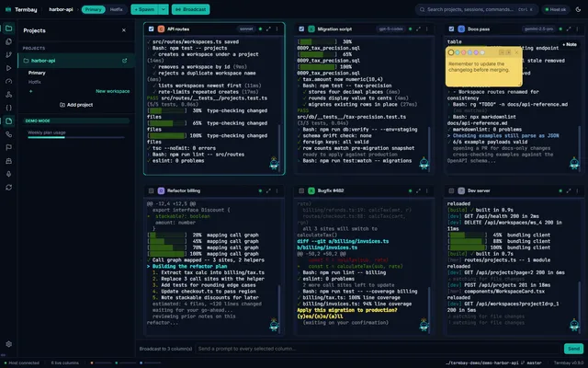Expand the Bugfix #482 column to fullscreen
The width and height of the screenshot is (588, 368).
419,190
